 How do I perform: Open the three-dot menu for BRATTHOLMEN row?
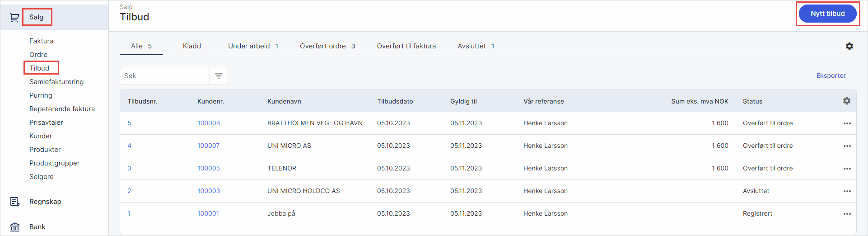coord(847,123)
